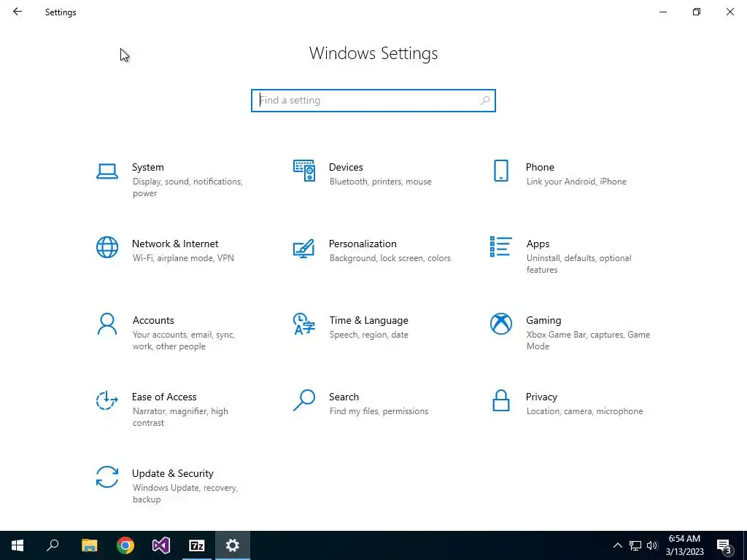Viewport: 747px width, 560px height.
Task: Open Visual Studio from the taskbar
Action: pos(161,545)
